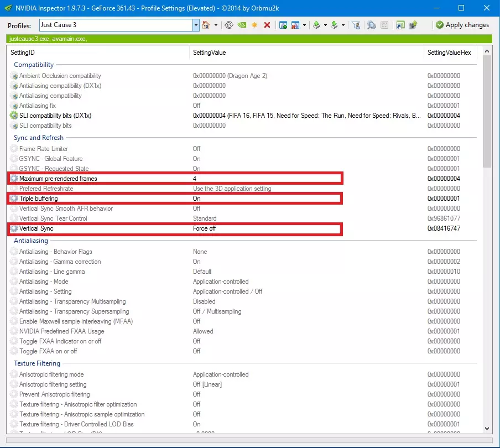Viewport: 500px width, 448px height.
Task: Click the magnifier scan settings icon
Action: point(372,25)
